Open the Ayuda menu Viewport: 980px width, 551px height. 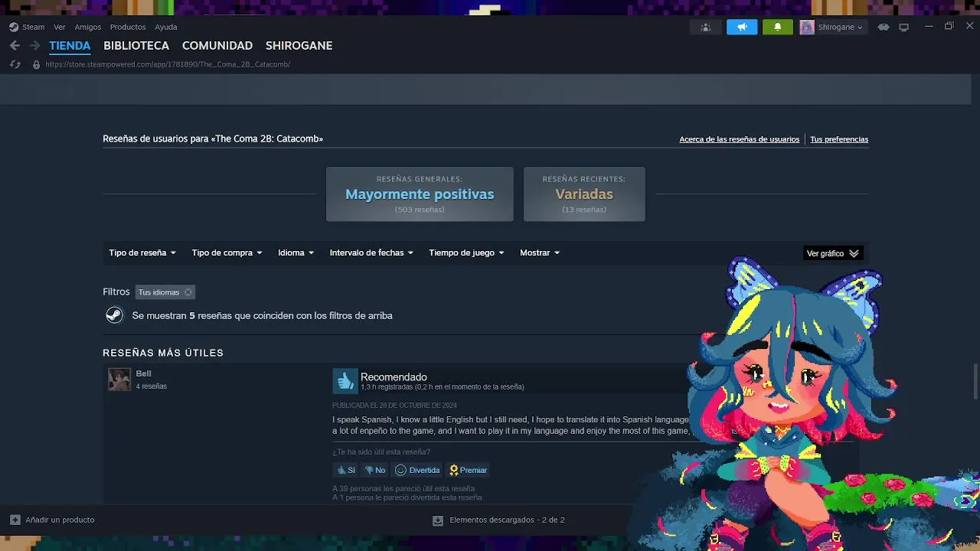(166, 27)
